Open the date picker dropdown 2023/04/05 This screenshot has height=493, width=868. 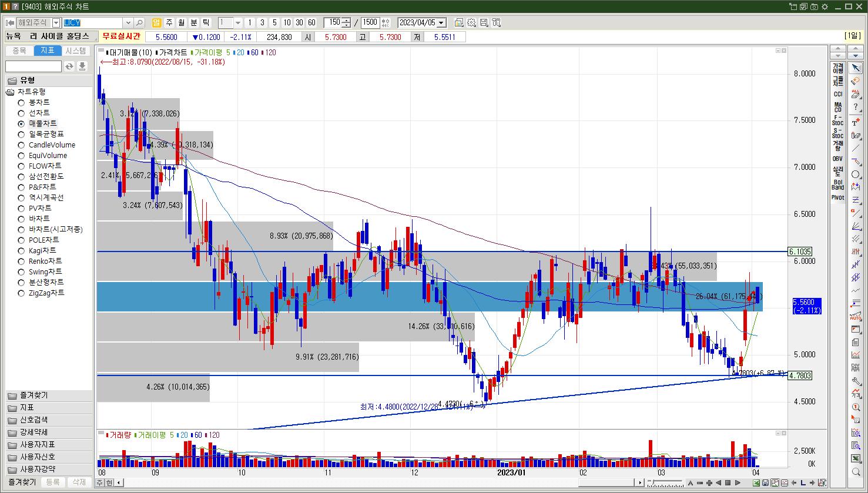(x=441, y=22)
